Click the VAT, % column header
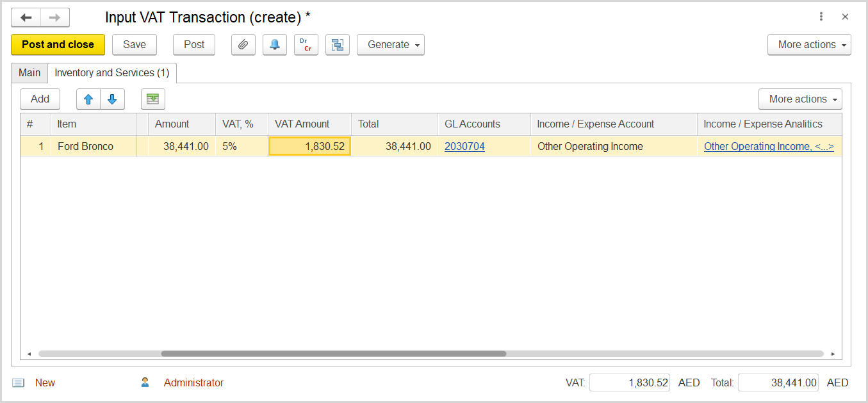Screen dimensions: 868x403 pos(242,124)
